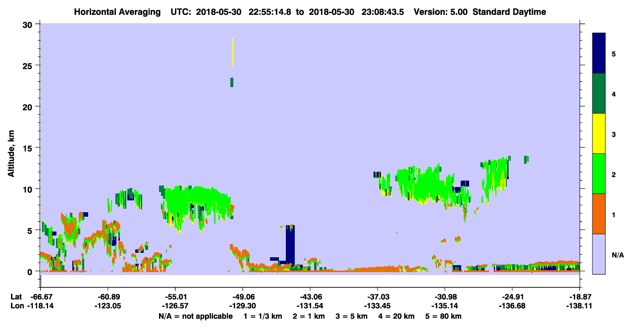Click the longitude value -136.68
Image resolution: width=644 pixels, height=330 pixels.
coord(511,306)
